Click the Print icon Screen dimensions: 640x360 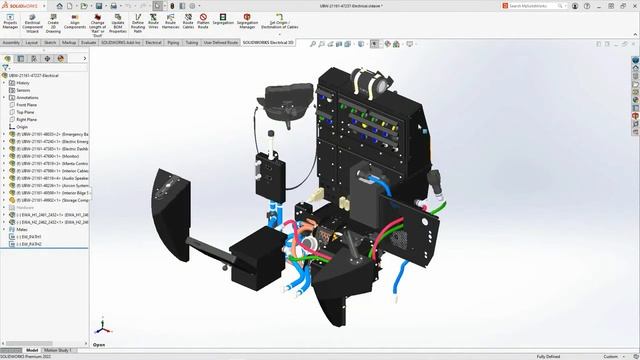click(113, 6)
